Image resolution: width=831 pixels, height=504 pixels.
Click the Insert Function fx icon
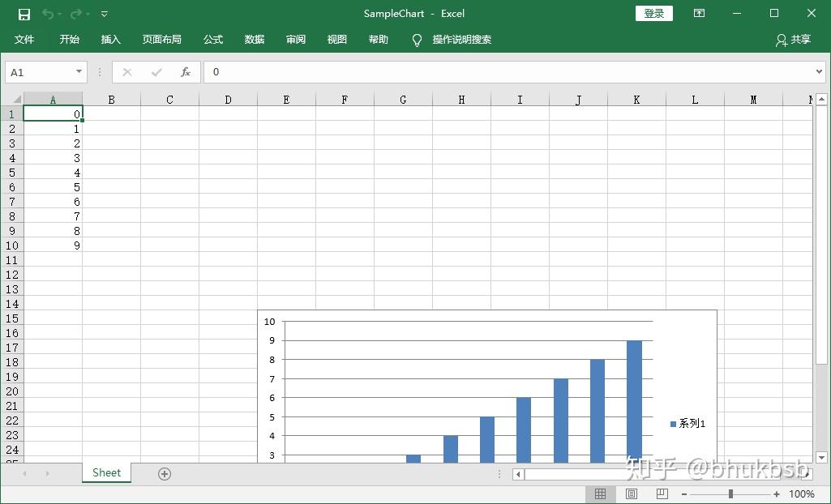[x=186, y=71]
